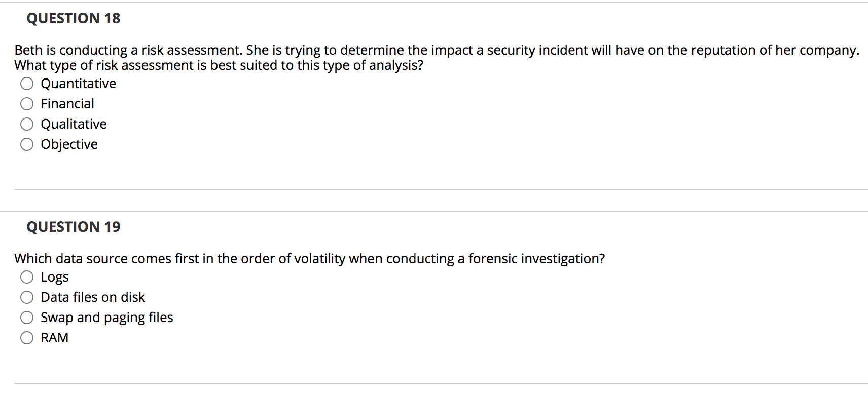Click the 'Logs' answer label text
Screen dimensions: 868x396
(x=55, y=277)
